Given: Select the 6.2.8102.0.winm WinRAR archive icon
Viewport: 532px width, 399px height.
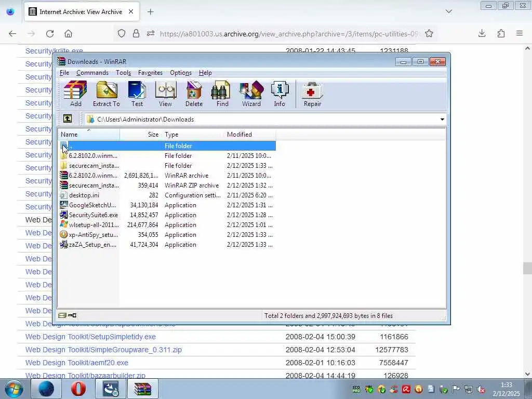Looking at the screenshot, I should click(x=63, y=176).
